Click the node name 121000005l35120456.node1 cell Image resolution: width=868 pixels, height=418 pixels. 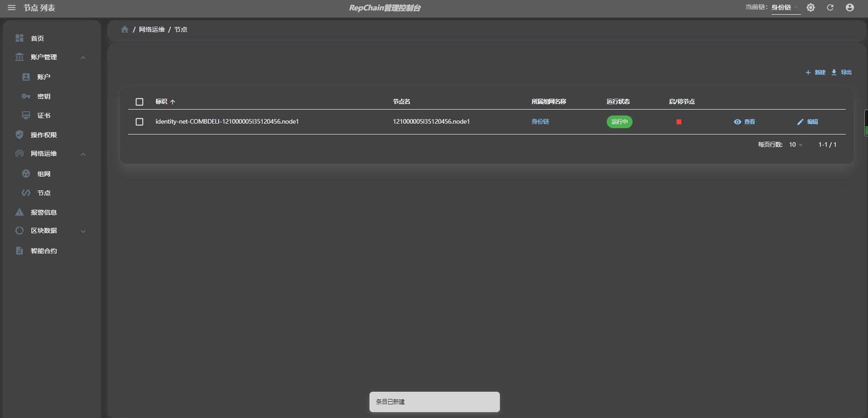[x=431, y=122]
